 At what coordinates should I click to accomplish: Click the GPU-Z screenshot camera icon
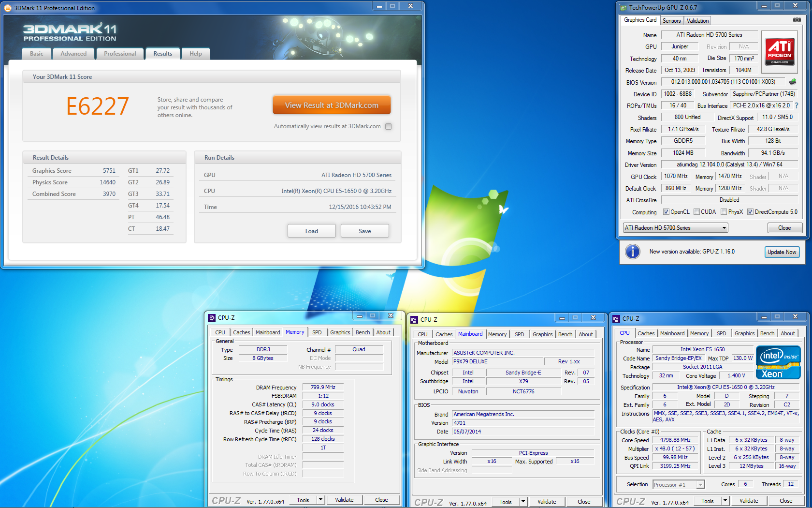(797, 20)
